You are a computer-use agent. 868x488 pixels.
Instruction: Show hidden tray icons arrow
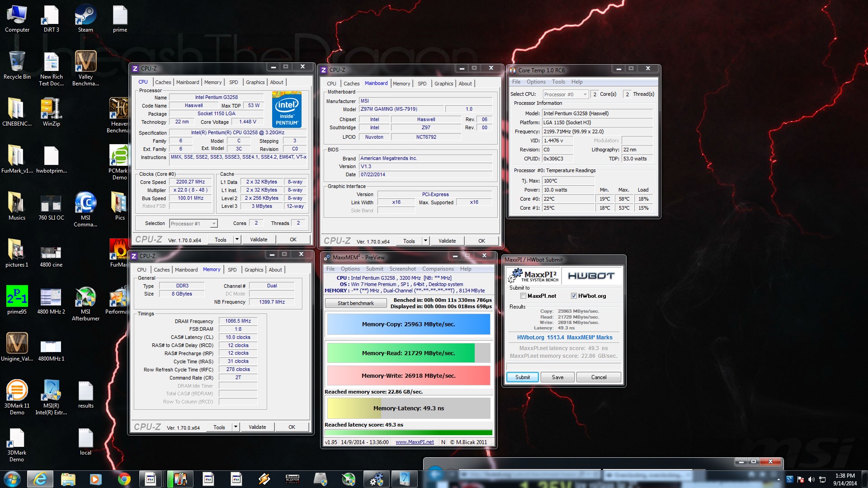tap(778, 479)
